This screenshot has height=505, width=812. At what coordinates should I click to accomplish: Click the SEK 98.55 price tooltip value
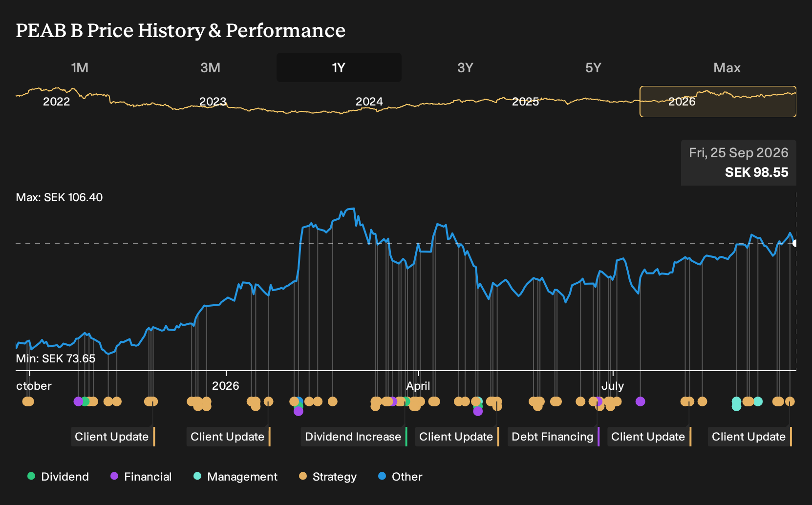click(756, 172)
